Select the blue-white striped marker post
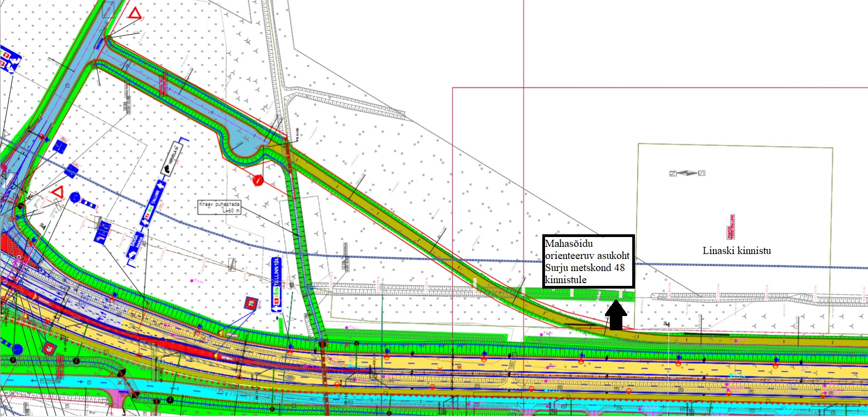 [x=88, y=204]
